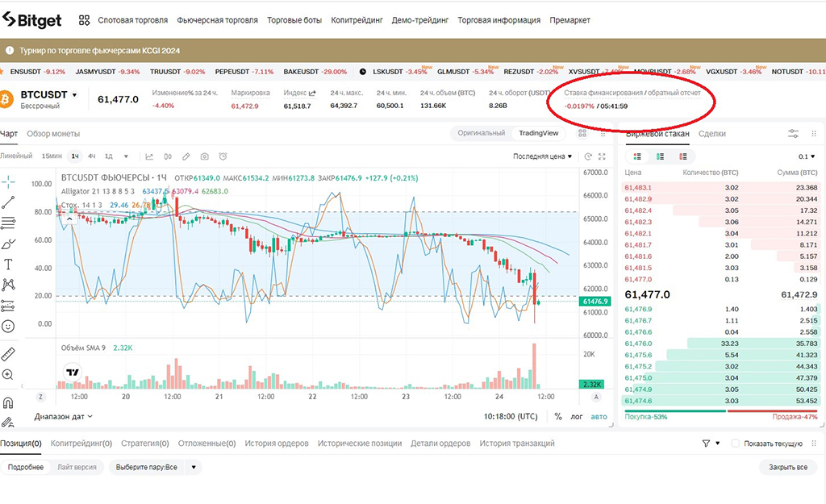Select the trend line drawing tool
The height and width of the screenshot is (504, 826).
tap(8, 202)
